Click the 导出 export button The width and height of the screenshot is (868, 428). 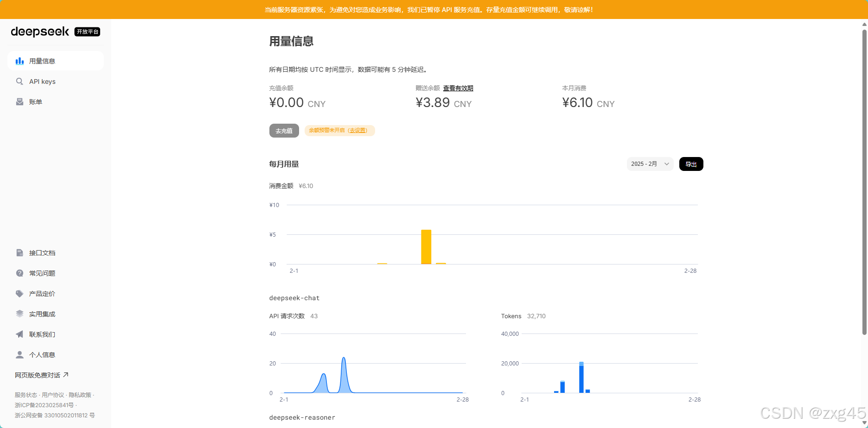(x=691, y=164)
